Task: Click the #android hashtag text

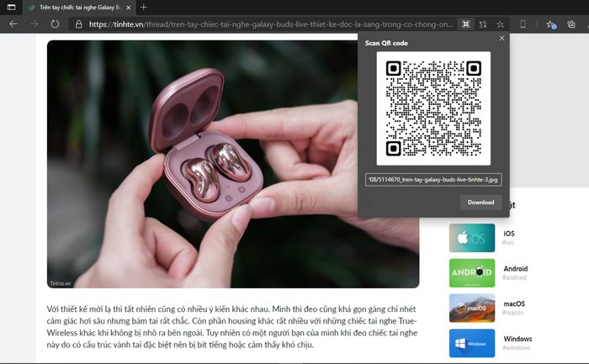Action: (514, 277)
